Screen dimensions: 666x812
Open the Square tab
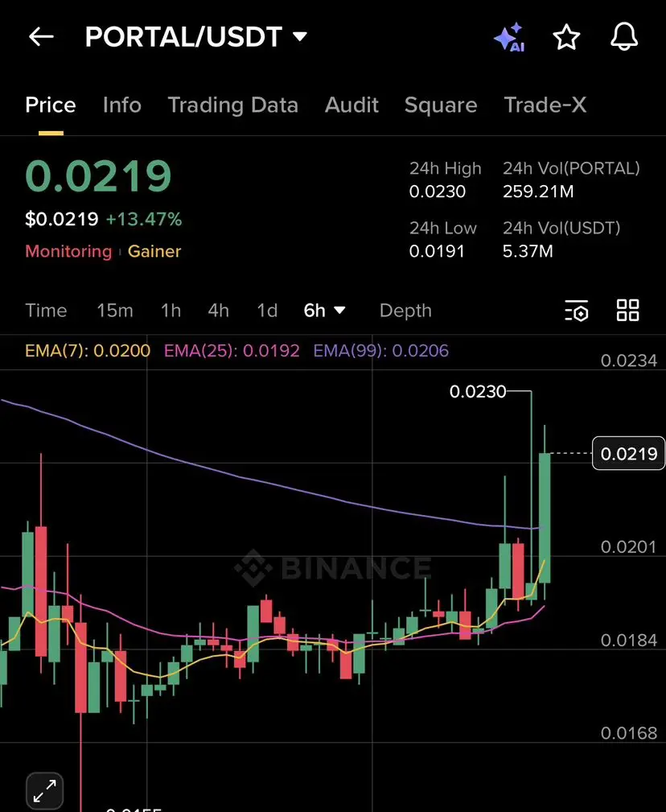coord(441,105)
